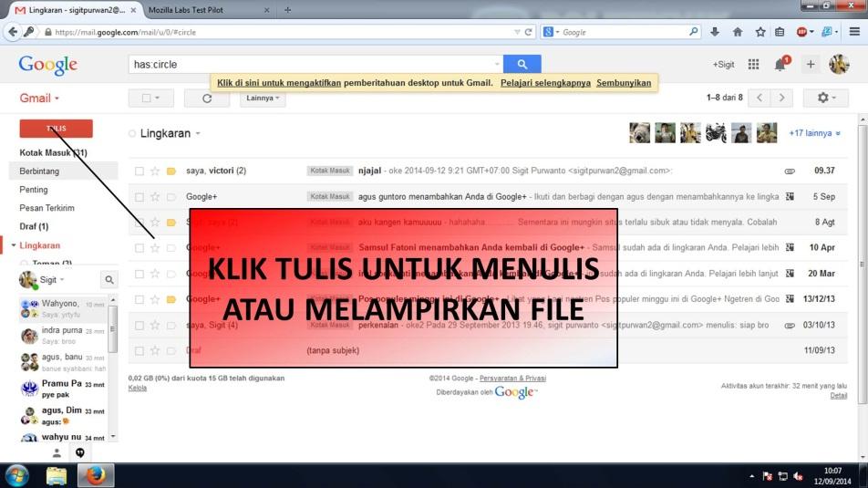
Task: Open account activity Detail link
Action: [x=839, y=396]
